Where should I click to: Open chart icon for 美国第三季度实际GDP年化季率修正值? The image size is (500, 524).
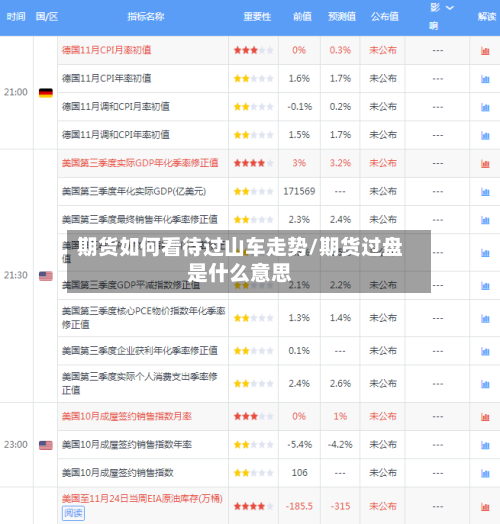tap(485, 164)
